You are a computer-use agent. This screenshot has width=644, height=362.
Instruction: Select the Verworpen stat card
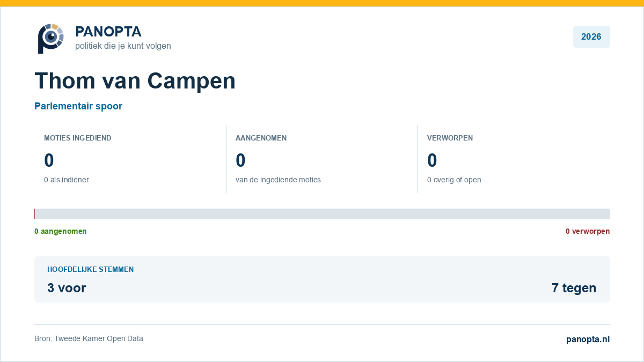click(514, 159)
